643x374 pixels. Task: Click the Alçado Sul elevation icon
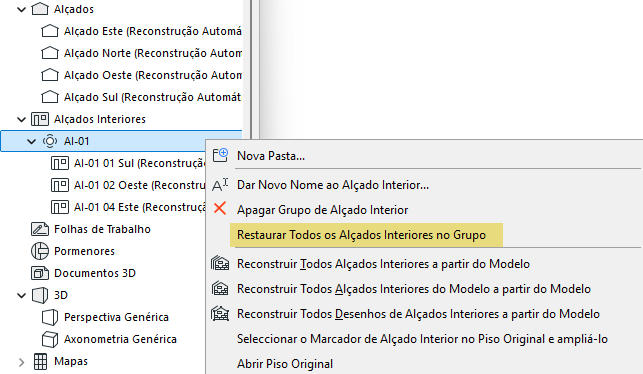tap(50, 97)
